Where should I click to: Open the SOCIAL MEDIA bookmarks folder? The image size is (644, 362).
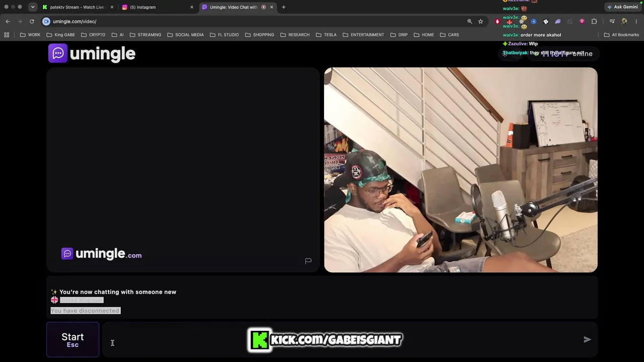186,35
